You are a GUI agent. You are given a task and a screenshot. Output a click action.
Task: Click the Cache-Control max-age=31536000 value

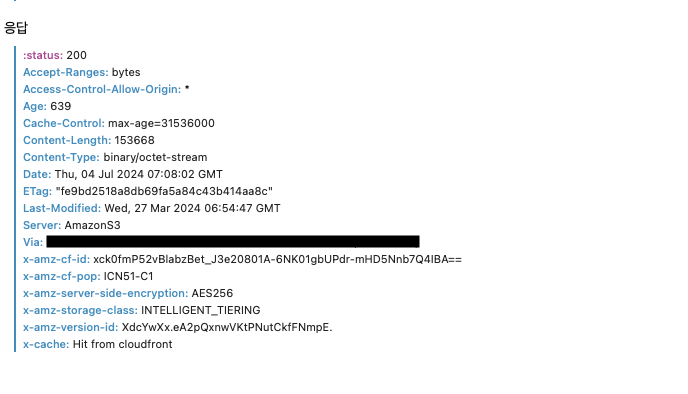161,123
